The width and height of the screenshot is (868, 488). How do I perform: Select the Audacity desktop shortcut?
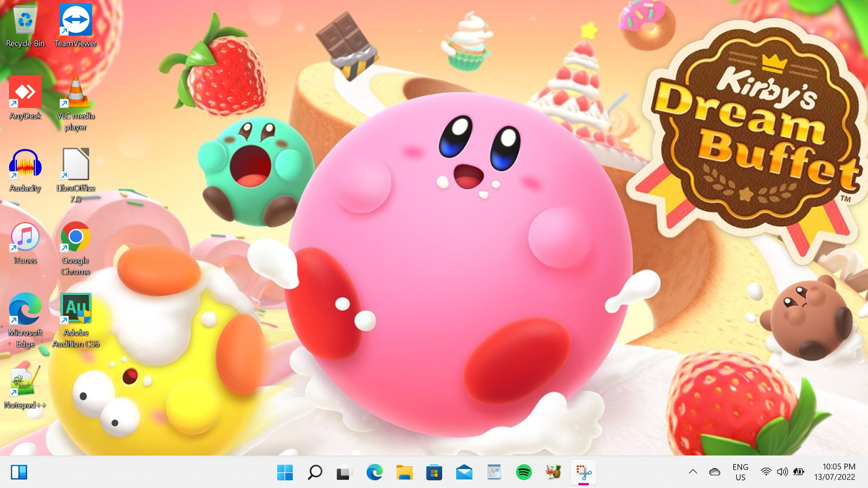(x=25, y=170)
